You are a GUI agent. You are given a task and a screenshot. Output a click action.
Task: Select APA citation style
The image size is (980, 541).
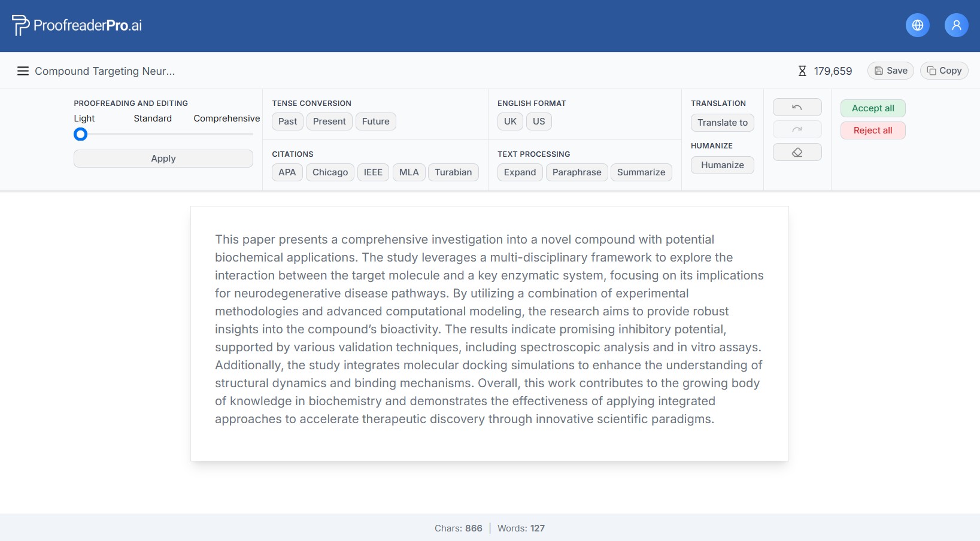(287, 172)
